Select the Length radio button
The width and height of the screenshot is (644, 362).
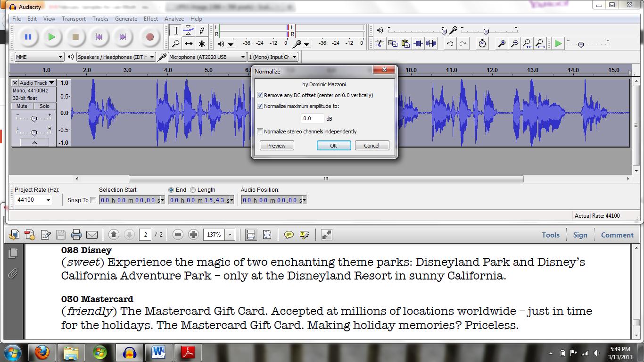click(x=193, y=190)
